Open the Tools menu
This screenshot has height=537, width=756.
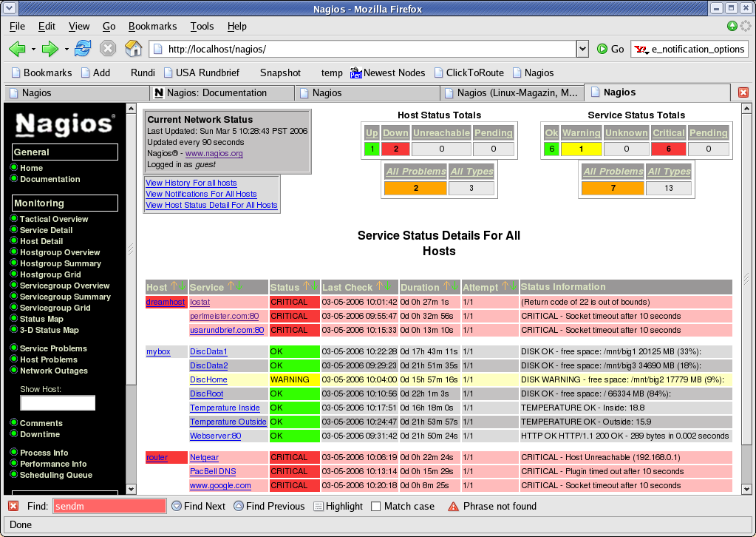(x=202, y=26)
